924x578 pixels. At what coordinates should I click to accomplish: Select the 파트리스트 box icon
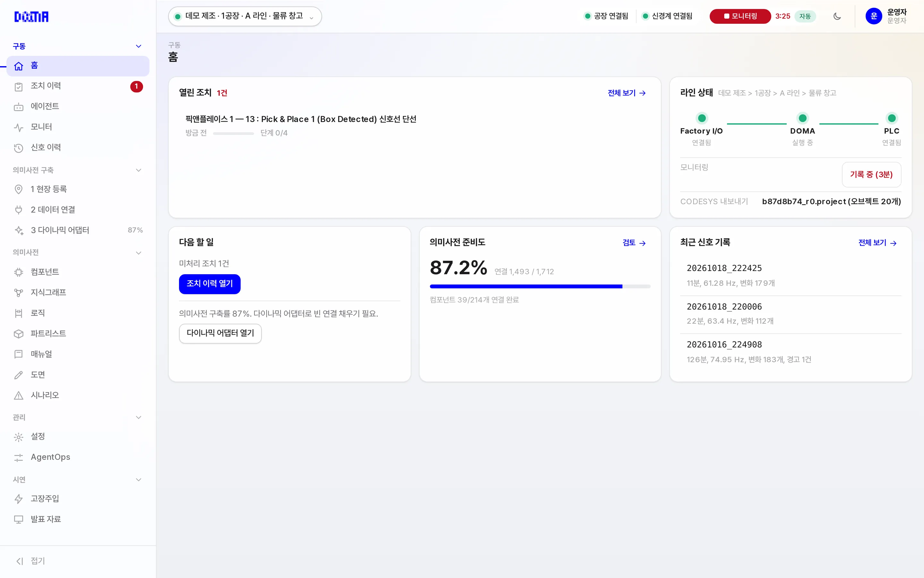(18, 334)
